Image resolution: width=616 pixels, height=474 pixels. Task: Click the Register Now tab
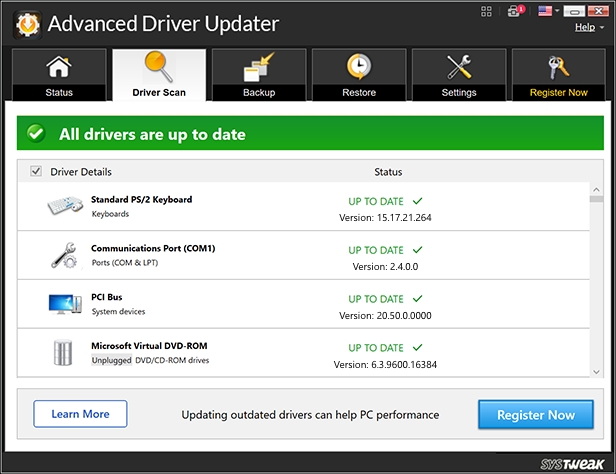(559, 75)
